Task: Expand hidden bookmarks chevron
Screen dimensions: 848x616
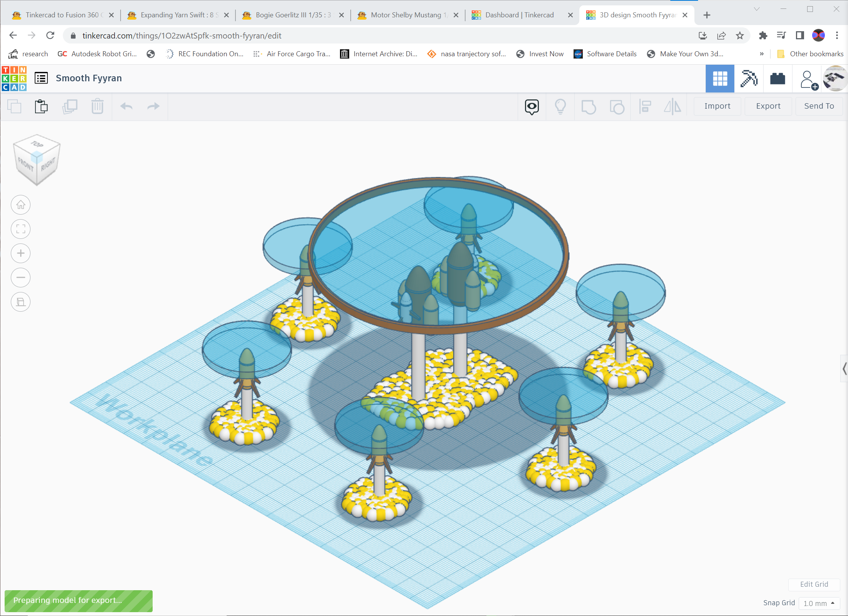Action: pos(762,54)
